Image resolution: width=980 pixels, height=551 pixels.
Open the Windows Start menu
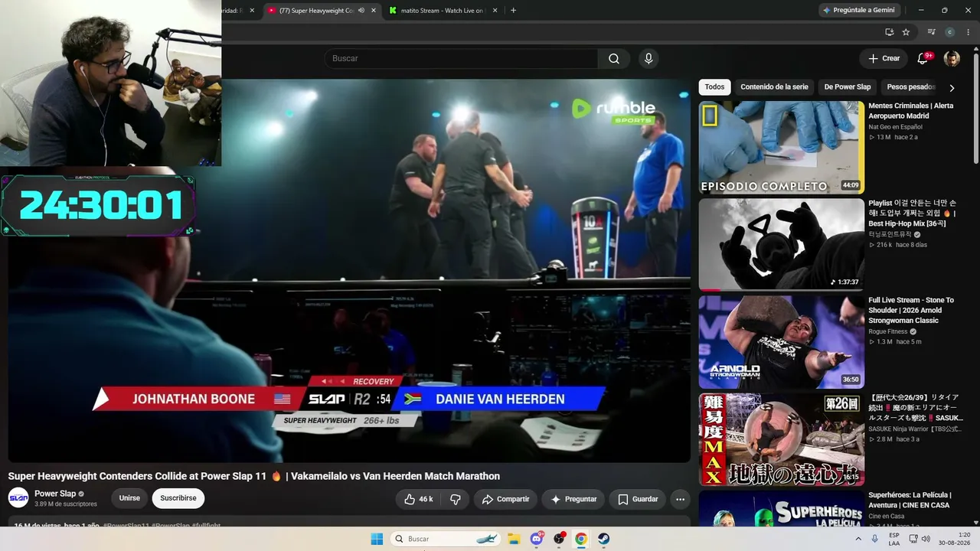(377, 539)
